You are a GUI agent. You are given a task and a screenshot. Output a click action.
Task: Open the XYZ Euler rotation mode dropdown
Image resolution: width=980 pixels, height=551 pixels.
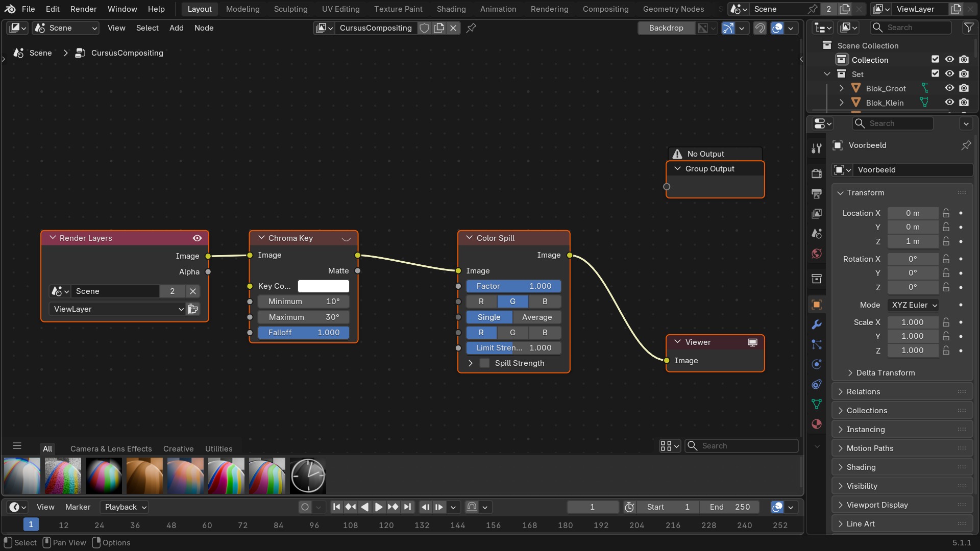click(914, 305)
